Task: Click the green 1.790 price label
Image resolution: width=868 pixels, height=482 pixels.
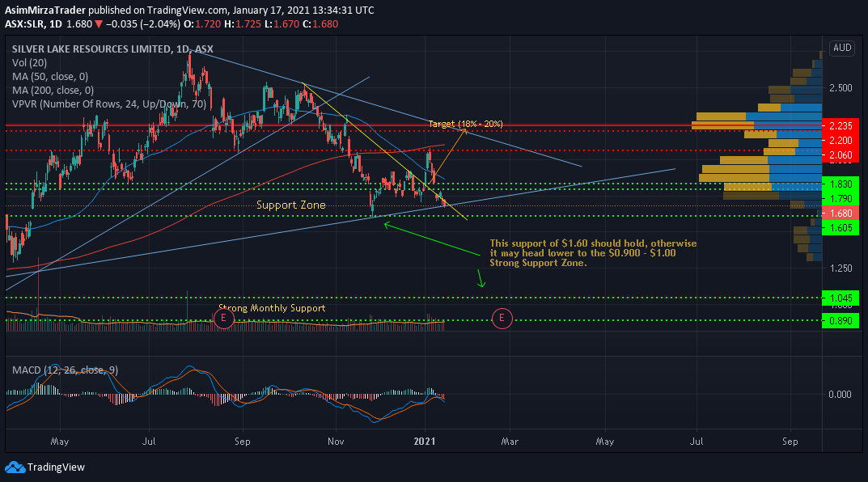Action: (x=840, y=199)
